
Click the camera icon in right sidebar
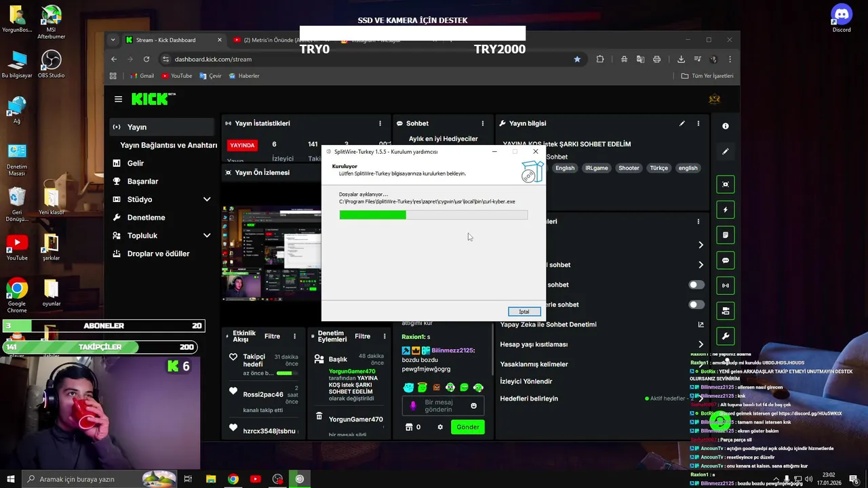pos(726,311)
